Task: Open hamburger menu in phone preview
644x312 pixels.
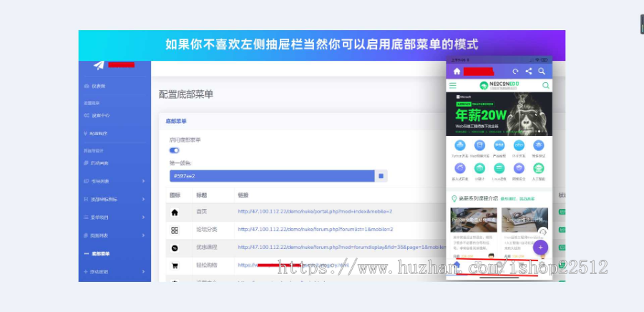Action: [453, 85]
